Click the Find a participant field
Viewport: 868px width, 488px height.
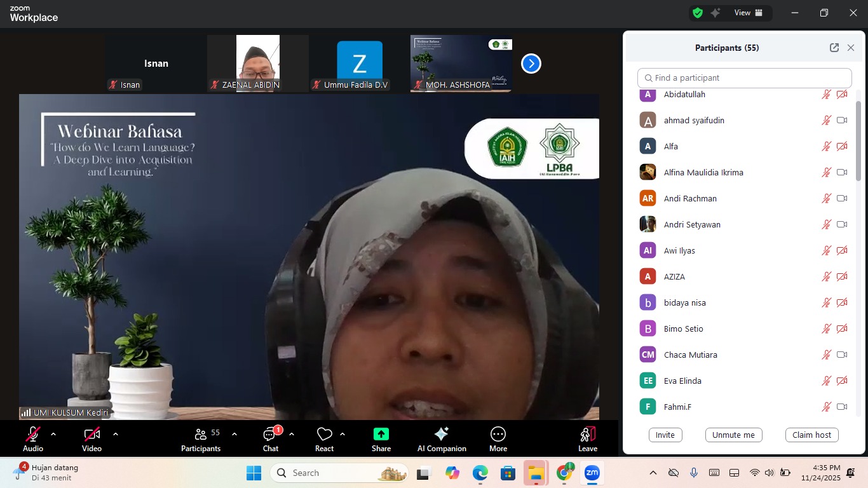point(744,78)
